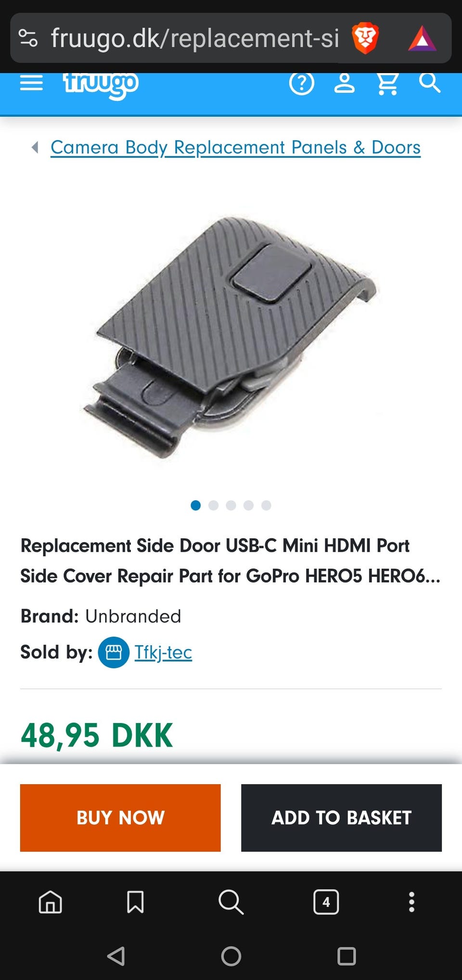Open the Tfkj-tec seller link

(163, 652)
